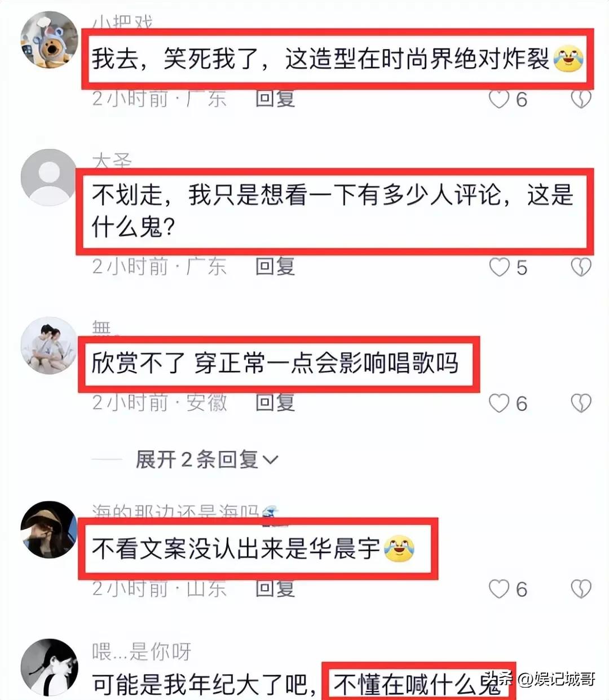Viewport: 609px width, 700px height.
Task: Reply to the 欣赏不了 comment
Action: tap(275, 402)
